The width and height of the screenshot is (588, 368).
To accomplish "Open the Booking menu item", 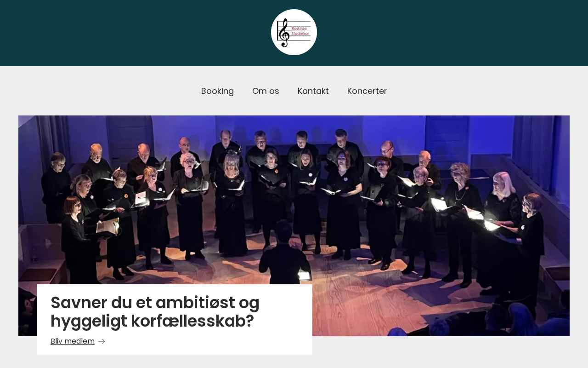I will click(x=217, y=91).
